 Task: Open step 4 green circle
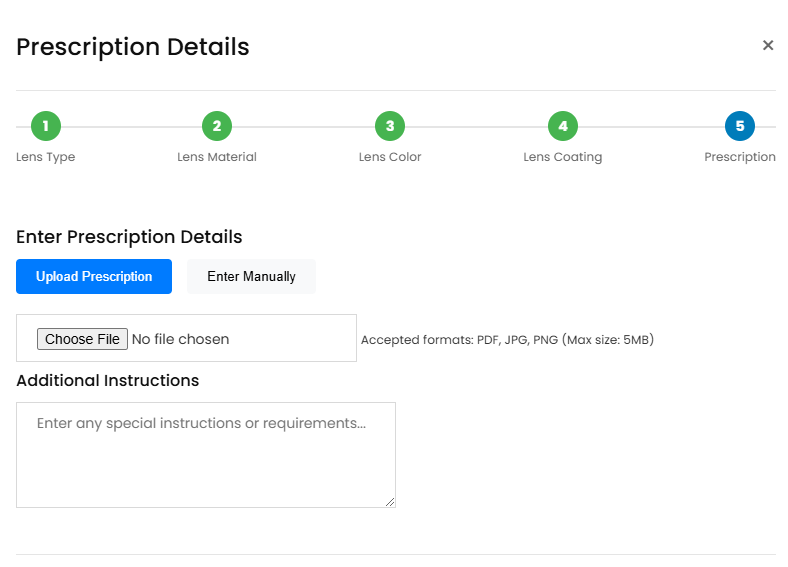[563, 126]
